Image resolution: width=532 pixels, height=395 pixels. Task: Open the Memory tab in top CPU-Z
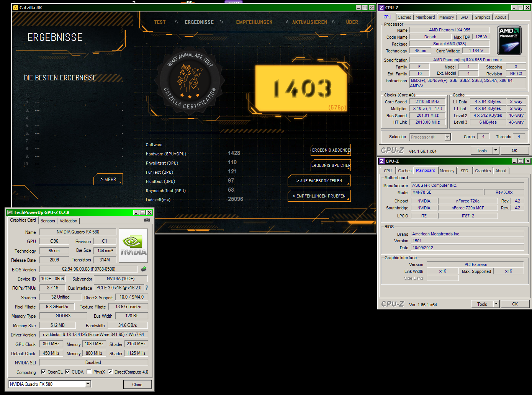tap(447, 17)
